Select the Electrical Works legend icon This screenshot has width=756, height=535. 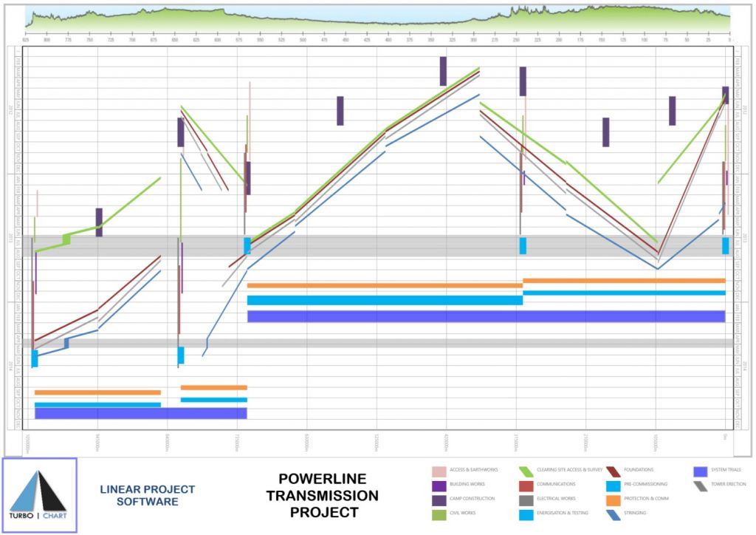(526, 500)
